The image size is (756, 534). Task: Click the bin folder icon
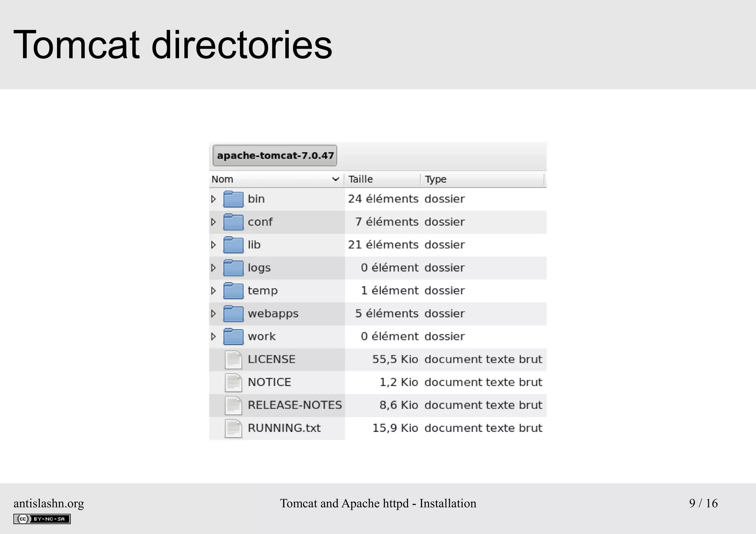(233, 199)
